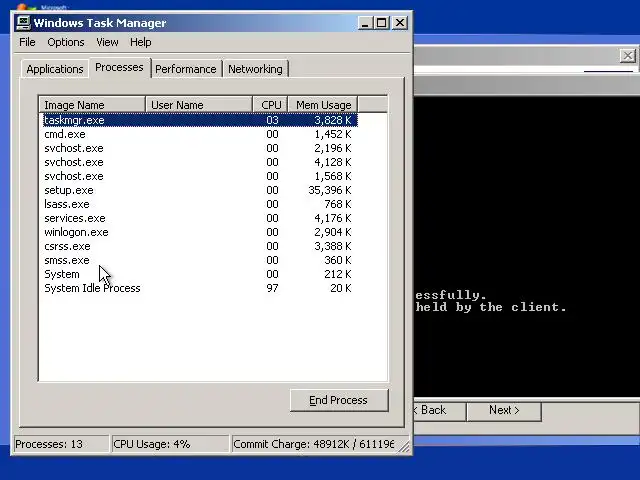This screenshot has width=640, height=480.
Task: Select the System process row
Action: click(x=200, y=274)
